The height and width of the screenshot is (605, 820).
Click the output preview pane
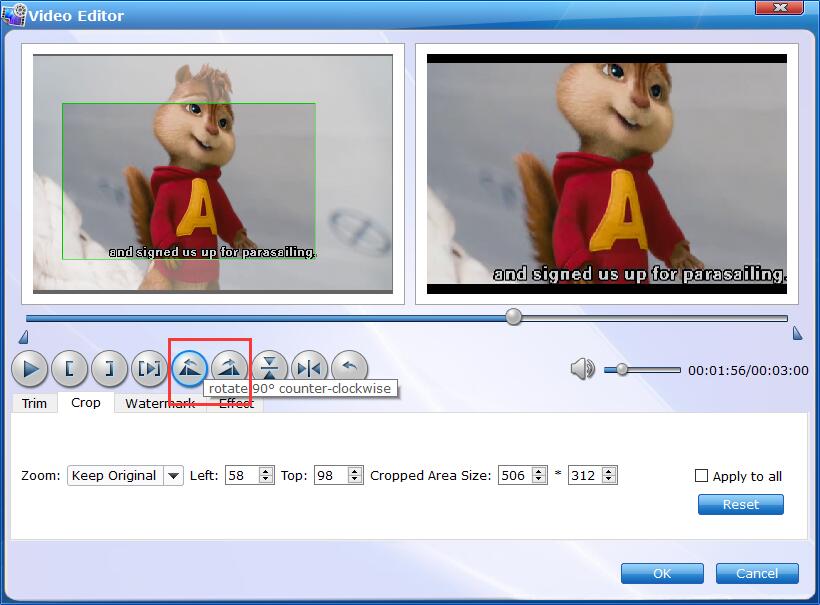607,174
